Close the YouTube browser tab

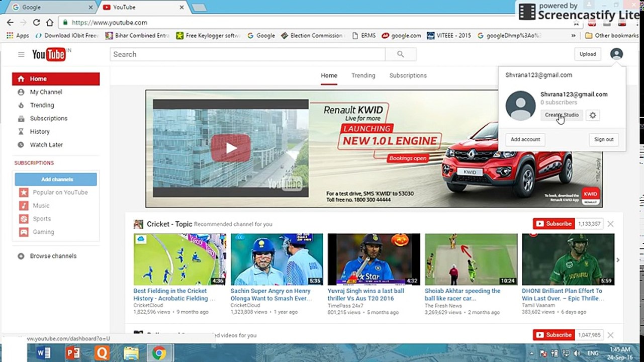click(181, 8)
